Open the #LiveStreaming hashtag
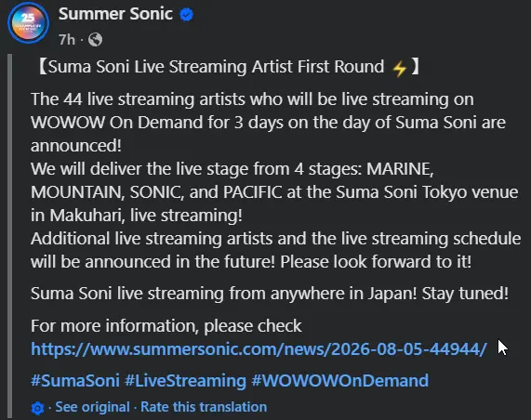Screen dimensions: 531x420 pos(186,380)
